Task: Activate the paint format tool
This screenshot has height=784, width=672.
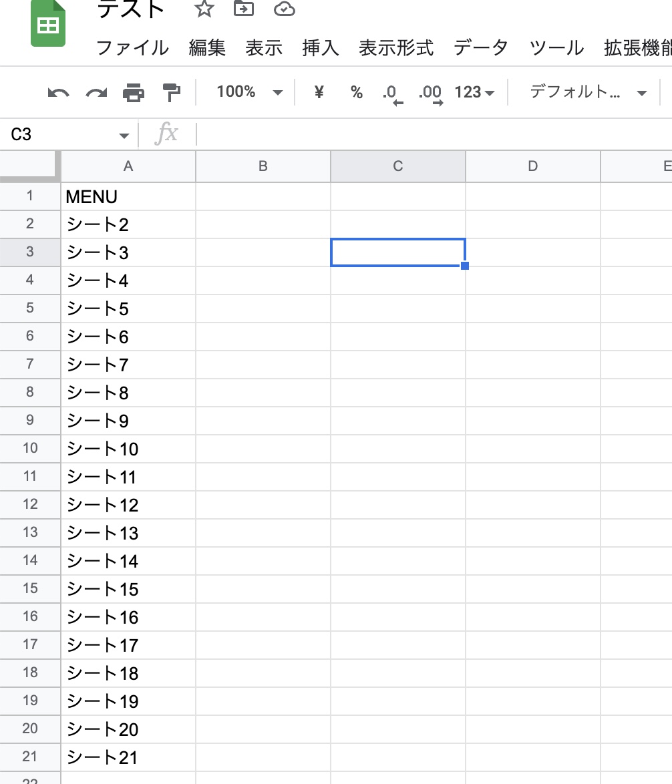Action: [172, 93]
